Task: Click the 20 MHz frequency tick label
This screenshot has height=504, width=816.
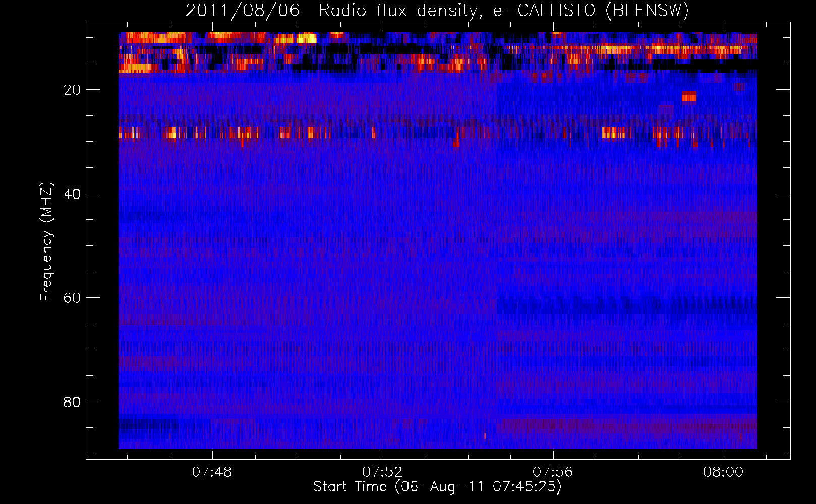Action: (x=73, y=90)
